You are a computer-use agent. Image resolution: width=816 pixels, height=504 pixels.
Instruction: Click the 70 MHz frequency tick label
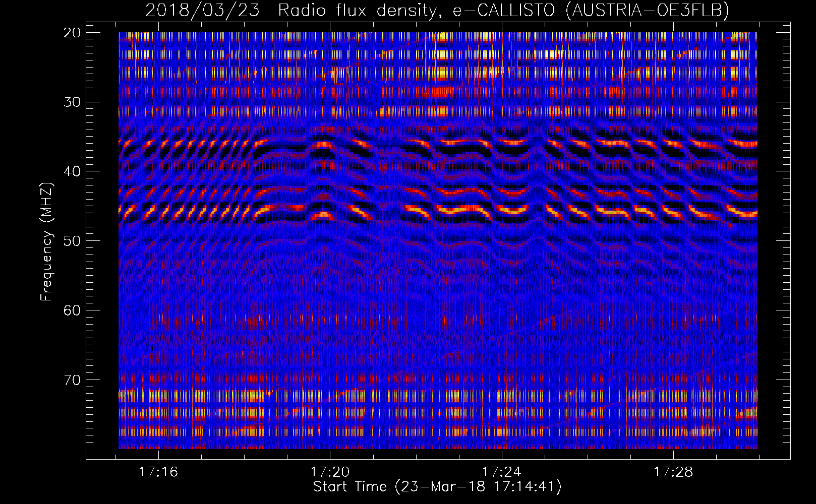(72, 380)
